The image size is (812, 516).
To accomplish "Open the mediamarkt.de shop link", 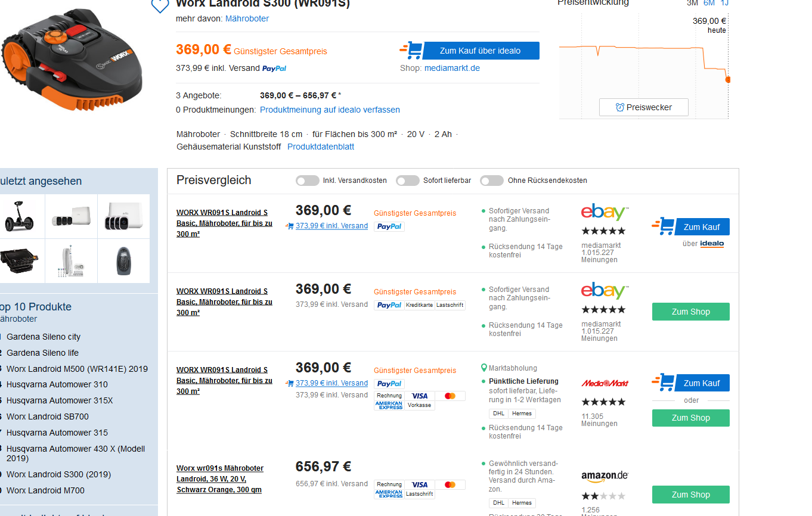I will [x=452, y=68].
